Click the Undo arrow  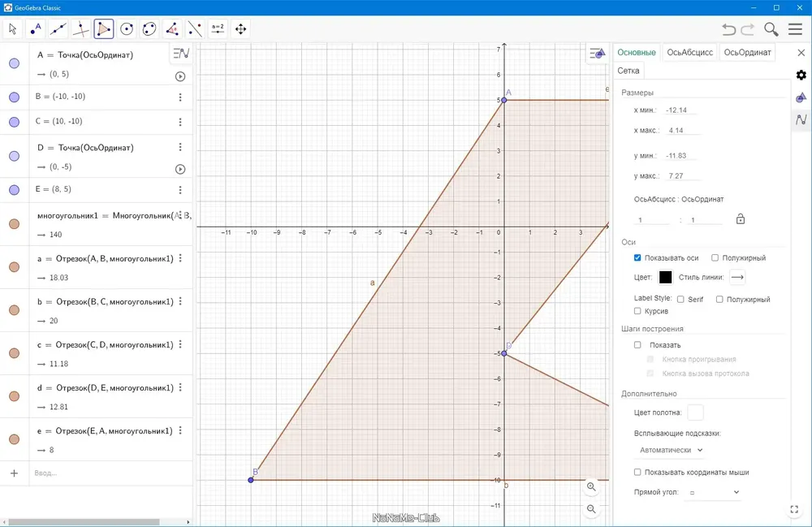pyautogui.click(x=729, y=29)
